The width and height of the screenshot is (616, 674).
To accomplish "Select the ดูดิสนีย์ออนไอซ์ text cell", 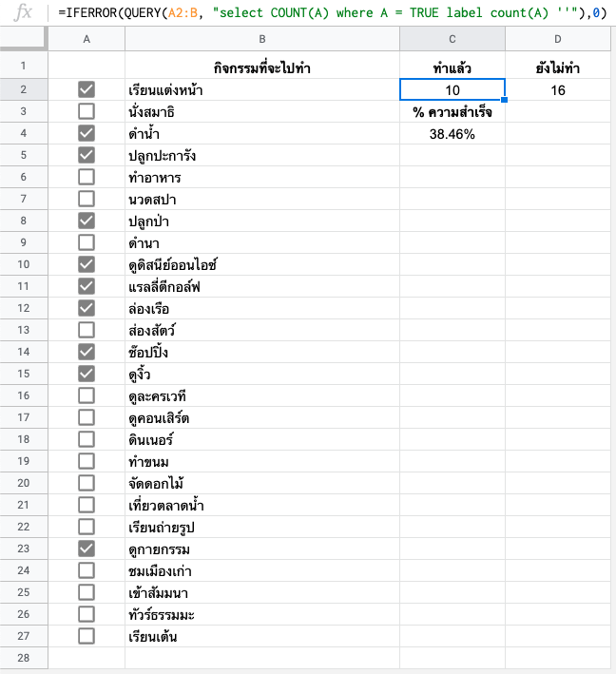I will (262, 264).
